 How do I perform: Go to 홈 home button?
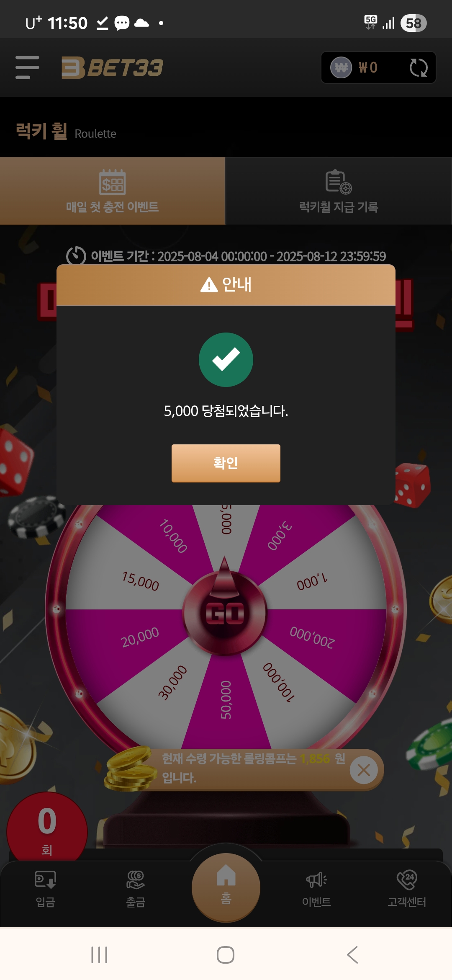coord(226,887)
